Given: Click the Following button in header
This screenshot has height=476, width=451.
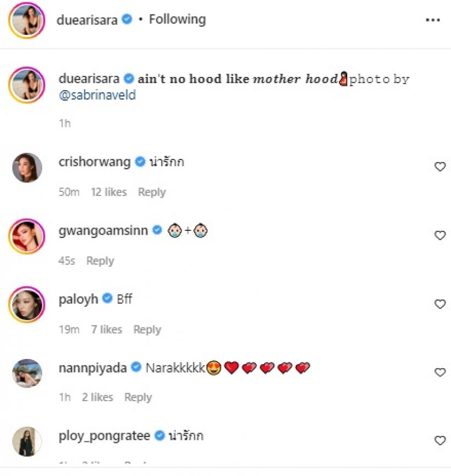Looking at the screenshot, I should pyautogui.click(x=177, y=19).
